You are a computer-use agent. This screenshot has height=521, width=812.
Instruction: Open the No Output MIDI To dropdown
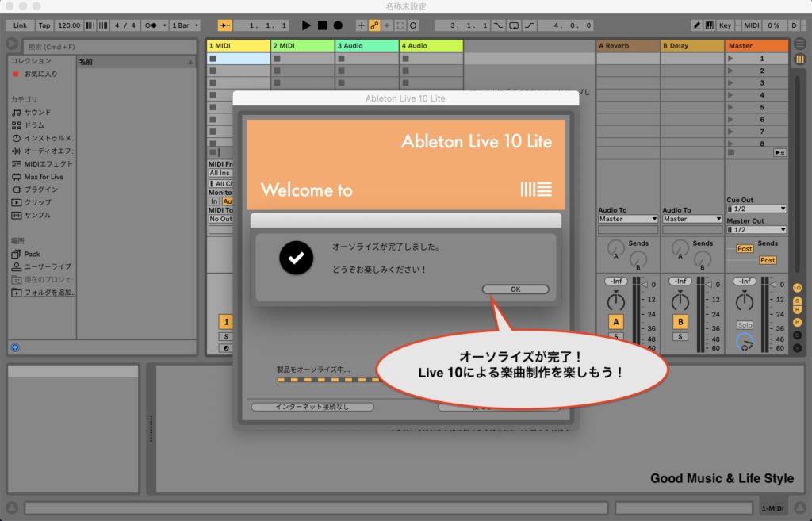click(x=220, y=219)
